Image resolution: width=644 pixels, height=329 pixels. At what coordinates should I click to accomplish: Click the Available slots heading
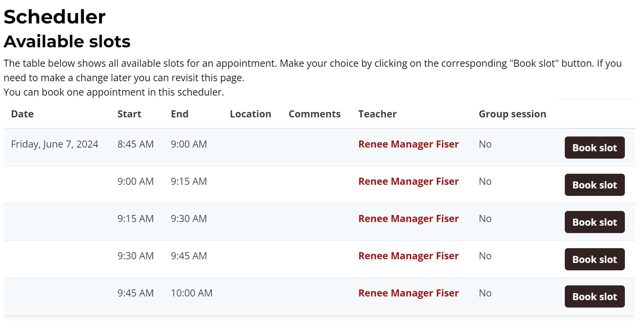point(67,42)
